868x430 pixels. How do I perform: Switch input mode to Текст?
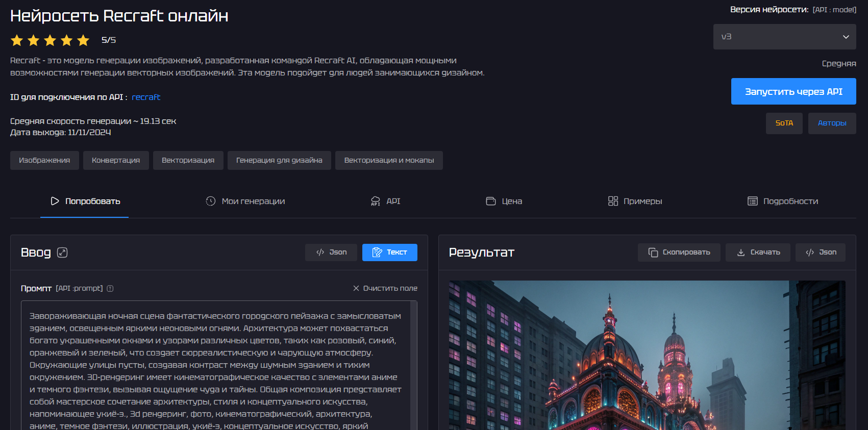point(389,252)
